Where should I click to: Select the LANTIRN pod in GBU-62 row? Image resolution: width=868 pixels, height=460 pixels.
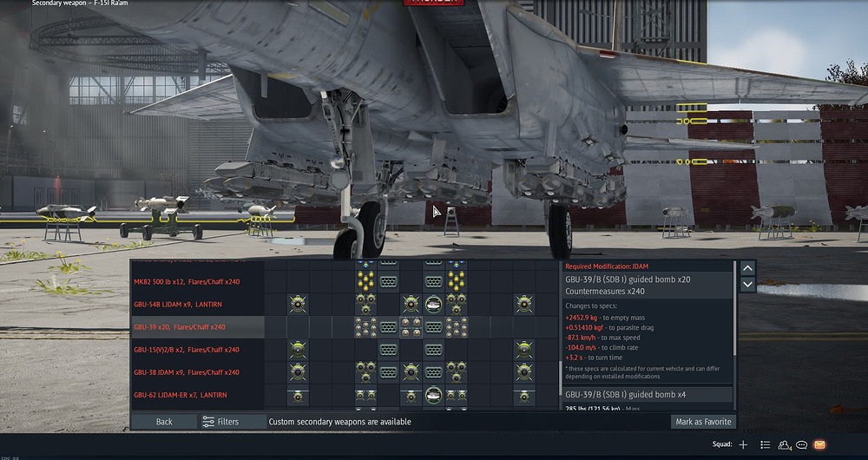(x=433, y=395)
